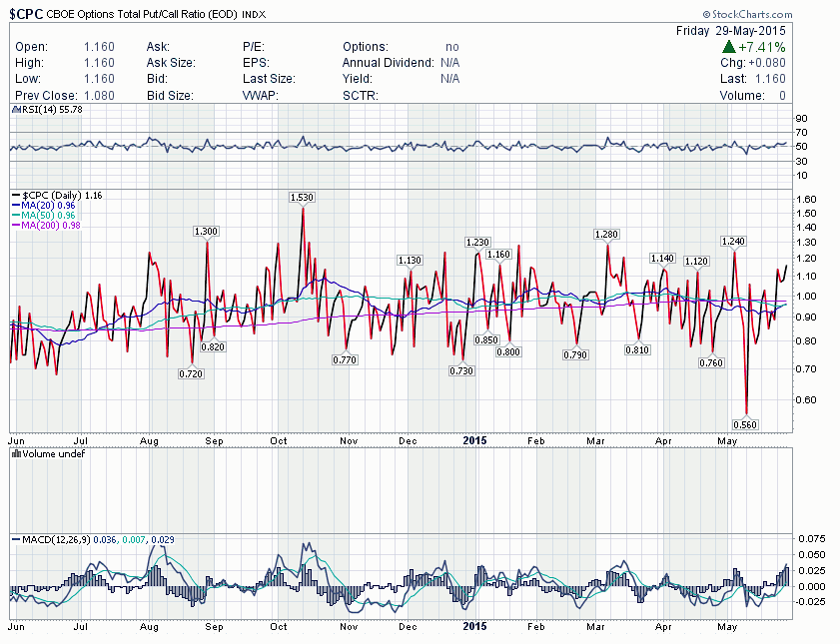The width and height of the screenshot is (840, 644).
Task: Click the 1.240 peak label
Action: point(733,242)
